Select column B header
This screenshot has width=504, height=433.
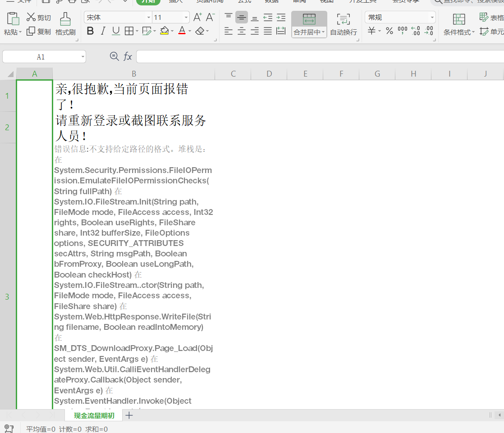pyautogui.click(x=134, y=74)
